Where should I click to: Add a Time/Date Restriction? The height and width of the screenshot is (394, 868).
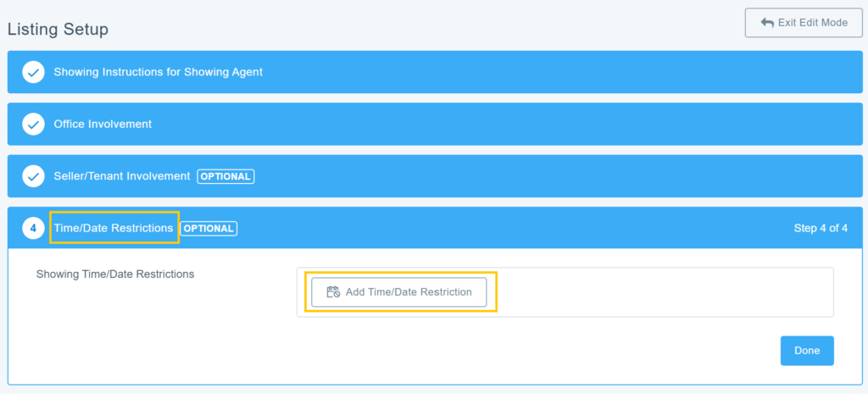pos(399,292)
